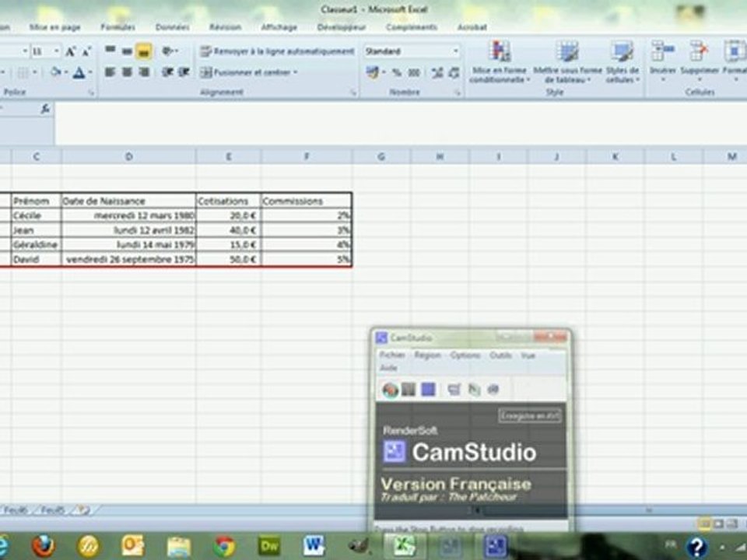The image size is (747, 560).
Task: Increase font size with the large A
Action: point(71,51)
